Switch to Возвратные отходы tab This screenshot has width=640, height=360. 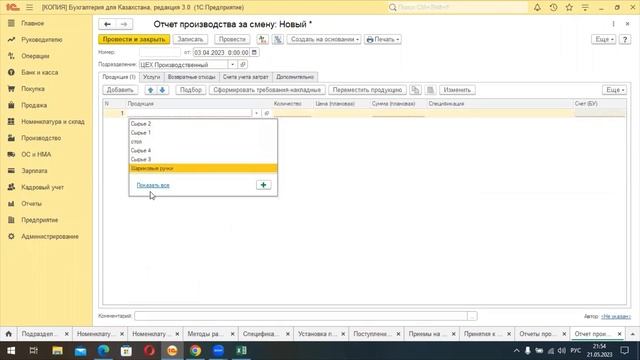[191, 77]
